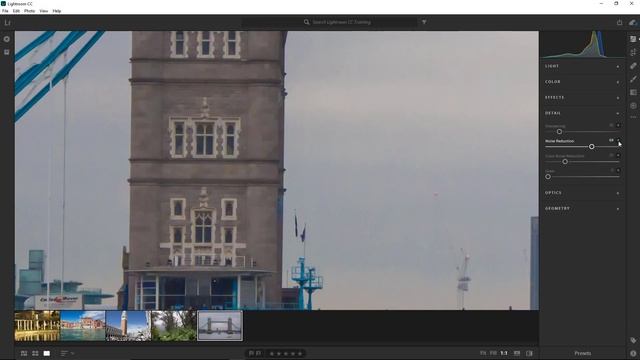Viewport: 640px width, 360px height.
Task: Open the Edit menu
Action: (x=16, y=11)
